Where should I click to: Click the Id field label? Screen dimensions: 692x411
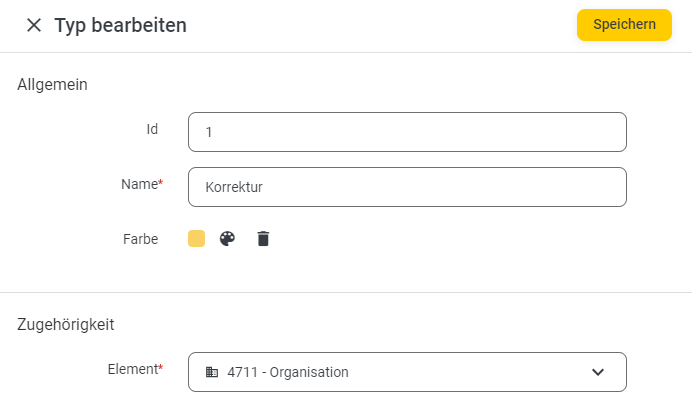pyautogui.click(x=152, y=129)
